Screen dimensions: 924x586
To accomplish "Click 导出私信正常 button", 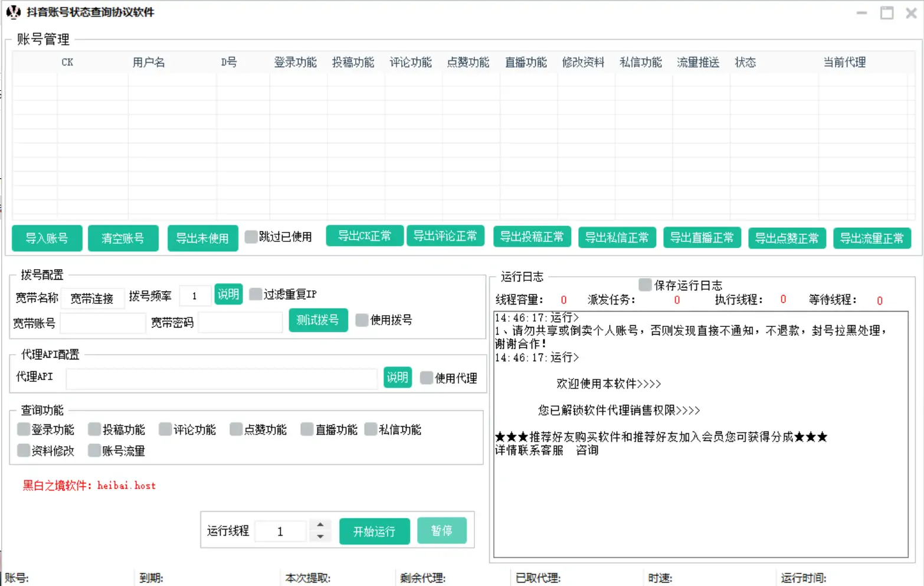I will [617, 237].
